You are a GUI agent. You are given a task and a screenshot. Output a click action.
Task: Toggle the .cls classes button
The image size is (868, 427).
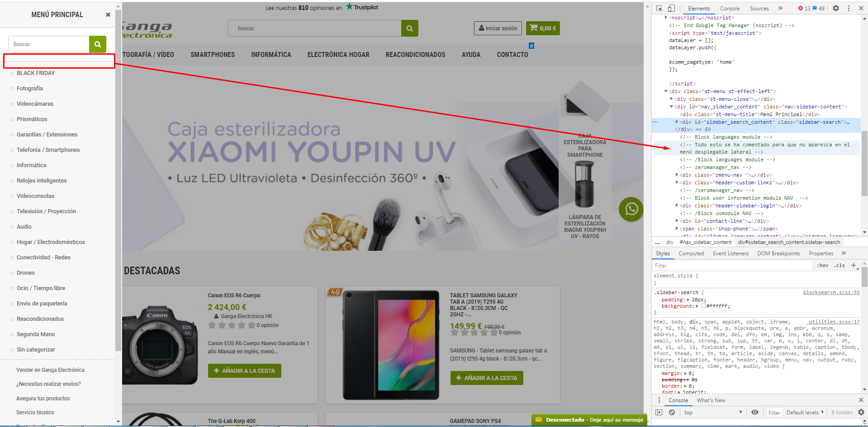tap(840, 266)
